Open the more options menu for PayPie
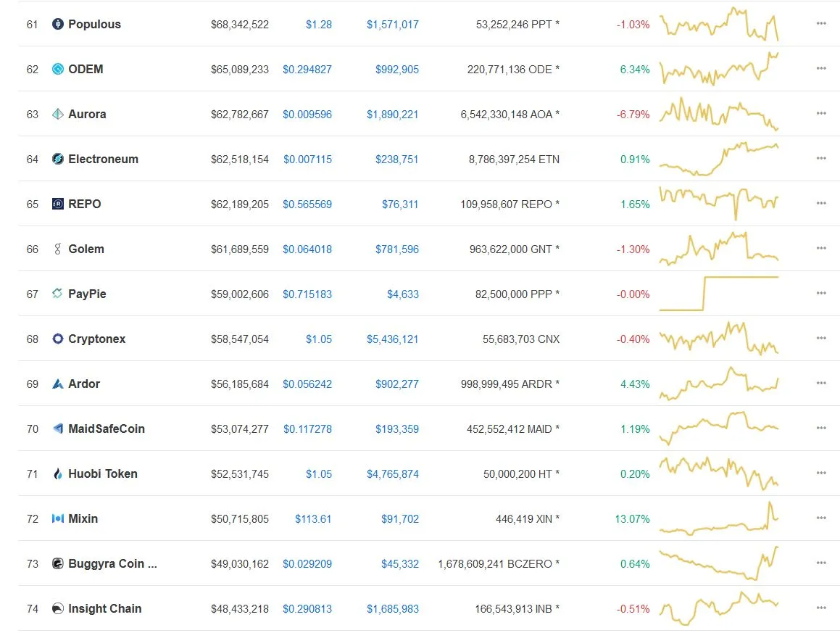 tap(821, 293)
